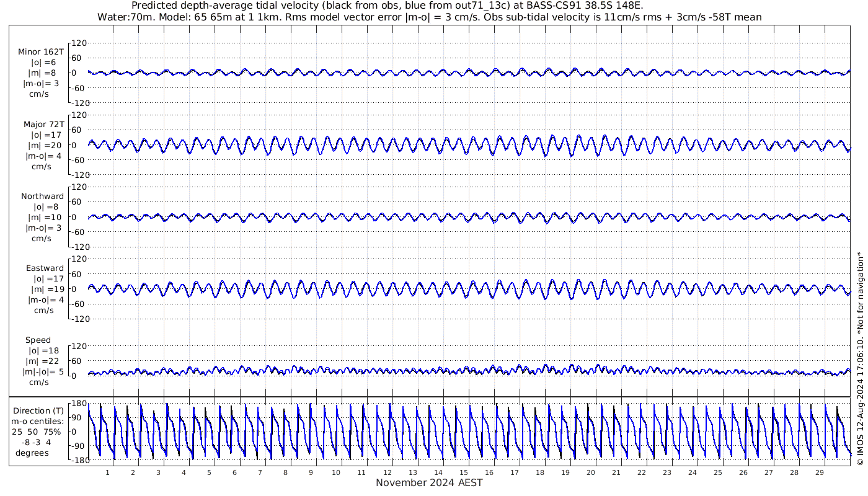Select the 'Major 72T' panel label
Viewport: 868px width, 496px height.
tap(43, 125)
